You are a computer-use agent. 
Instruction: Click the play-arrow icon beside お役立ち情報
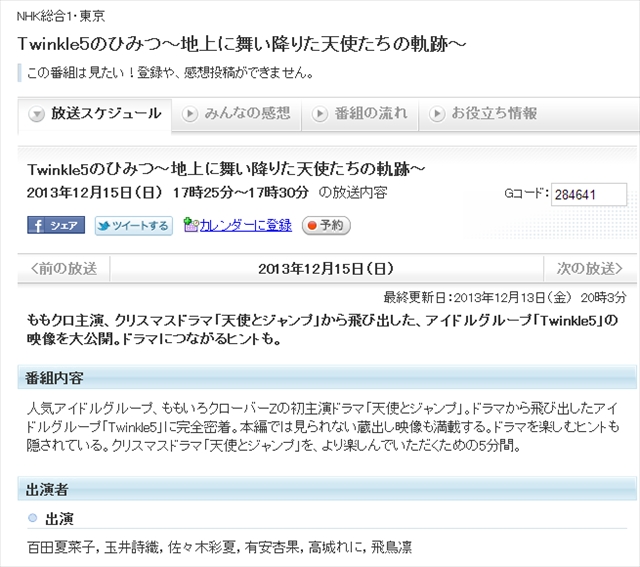(437, 114)
